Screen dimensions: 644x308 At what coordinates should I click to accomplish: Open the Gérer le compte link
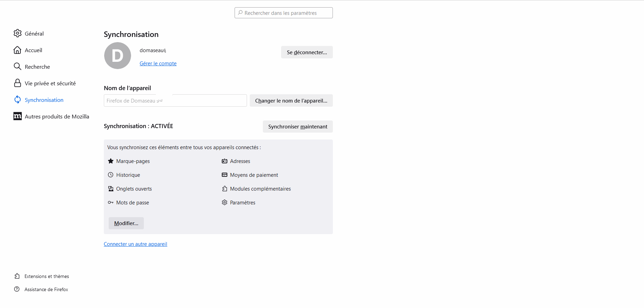[158, 64]
